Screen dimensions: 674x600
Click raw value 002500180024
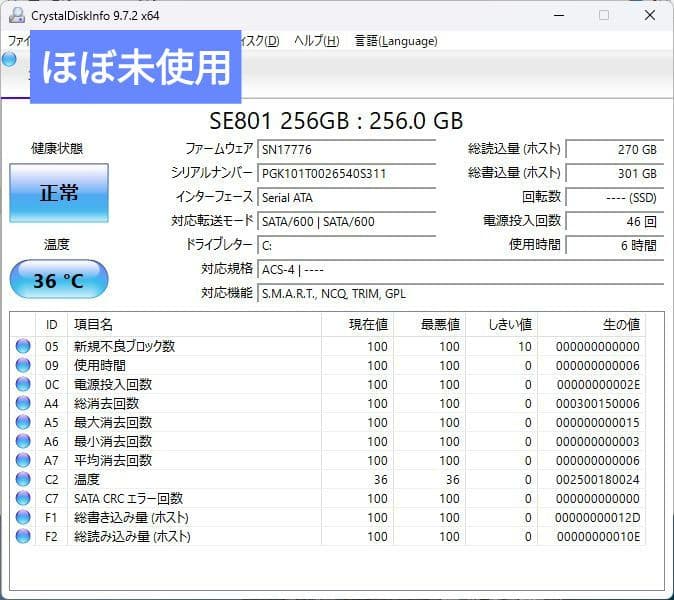[x=597, y=479]
